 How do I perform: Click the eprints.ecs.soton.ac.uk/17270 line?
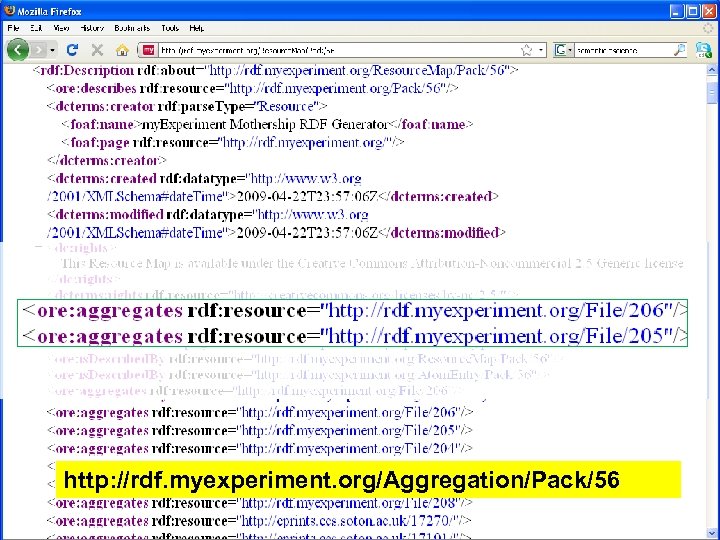pyautogui.click(x=259, y=521)
